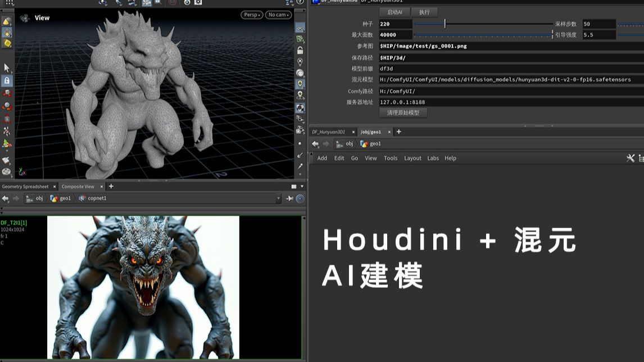Pin the Composite View pane

[x=289, y=198]
